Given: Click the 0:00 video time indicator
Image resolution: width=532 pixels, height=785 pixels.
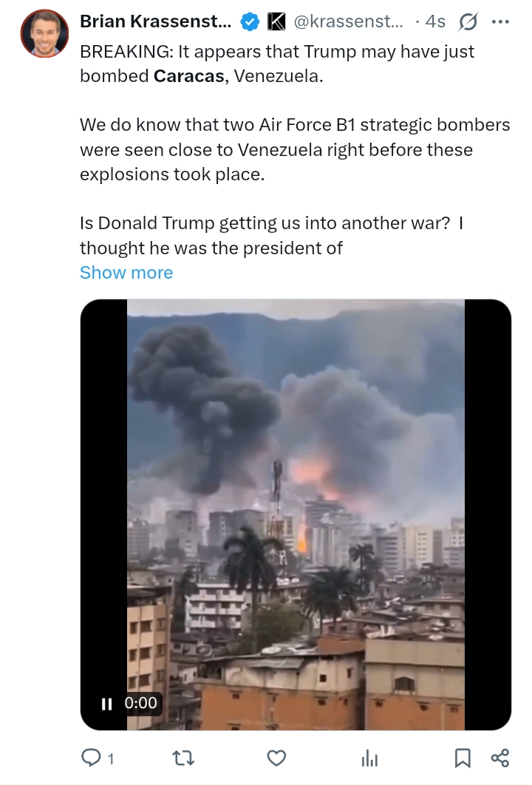Looking at the screenshot, I should point(140,703).
